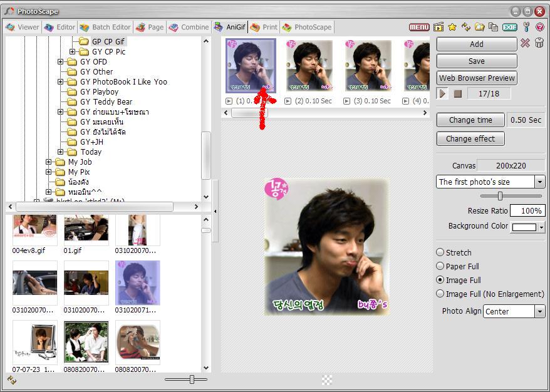550x392 pixels.
Task: Click the Save button
Action: (x=476, y=61)
